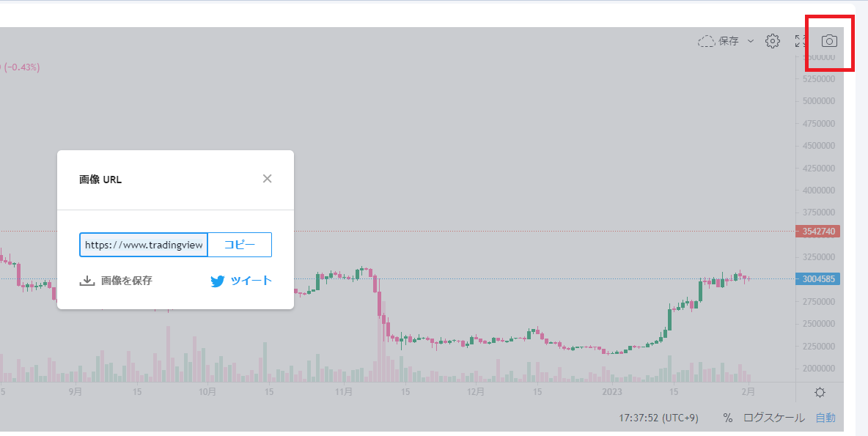The height and width of the screenshot is (436, 868).
Task: Click the red 3542740 price label
Action: tap(817, 232)
